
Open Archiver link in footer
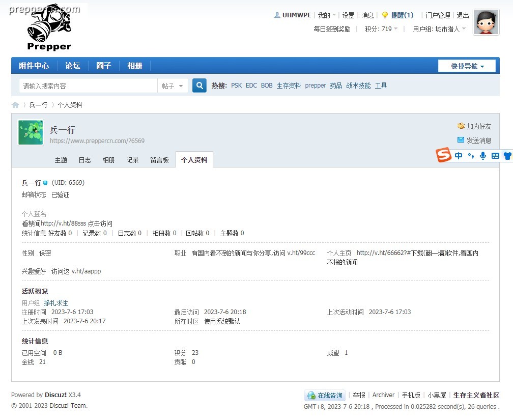point(383,395)
